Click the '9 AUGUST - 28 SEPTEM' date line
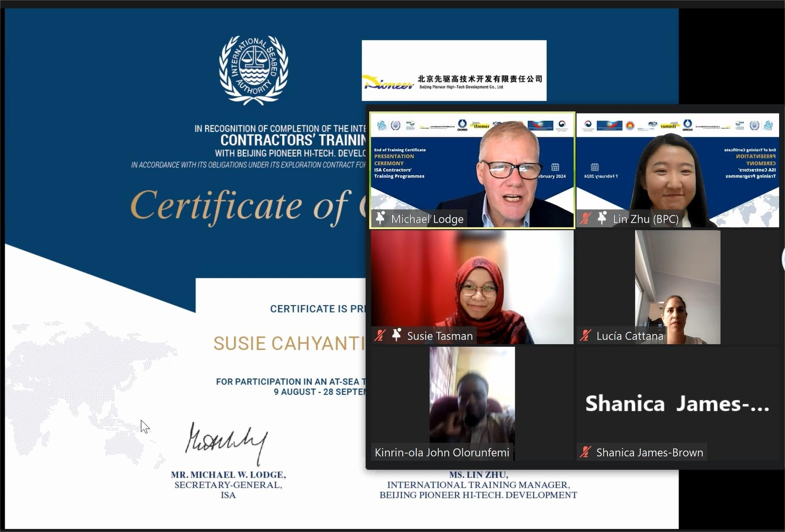Viewport: 785px width, 532px height. point(319,392)
